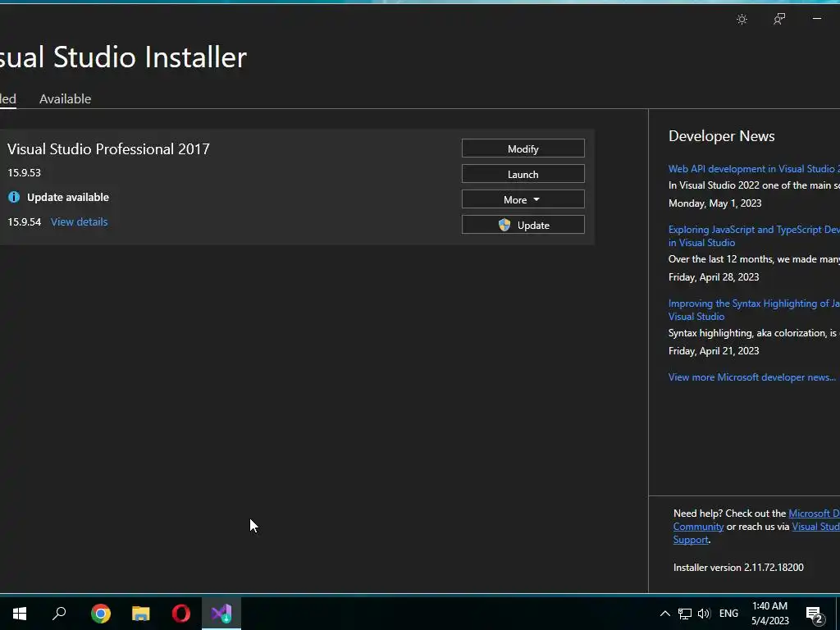Open View details for 15.9.54
The width and height of the screenshot is (840, 630).
(x=80, y=221)
